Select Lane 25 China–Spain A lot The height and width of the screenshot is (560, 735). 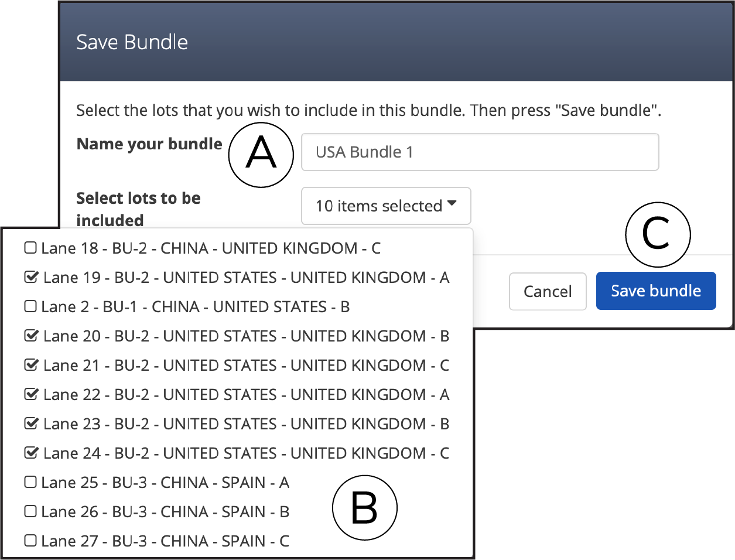30,482
